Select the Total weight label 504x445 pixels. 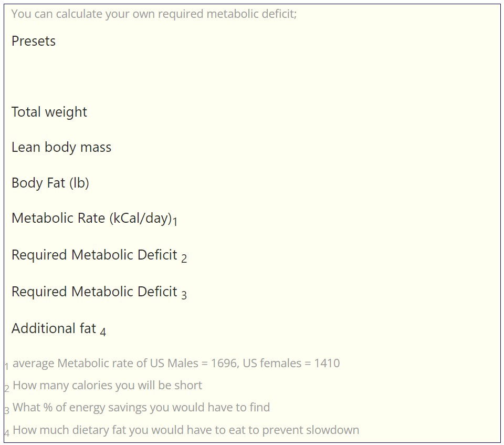coord(49,112)
